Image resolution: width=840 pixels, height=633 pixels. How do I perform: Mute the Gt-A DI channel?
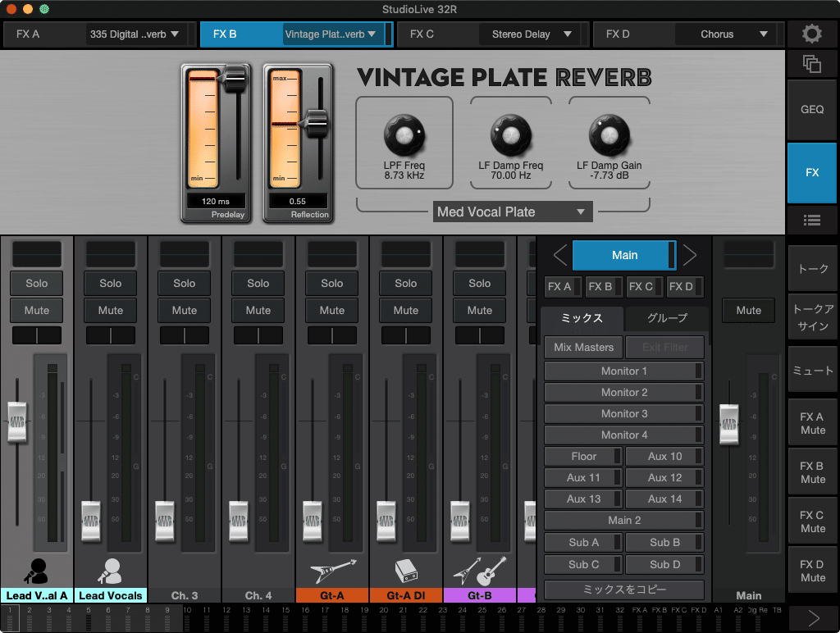[406, 310]
